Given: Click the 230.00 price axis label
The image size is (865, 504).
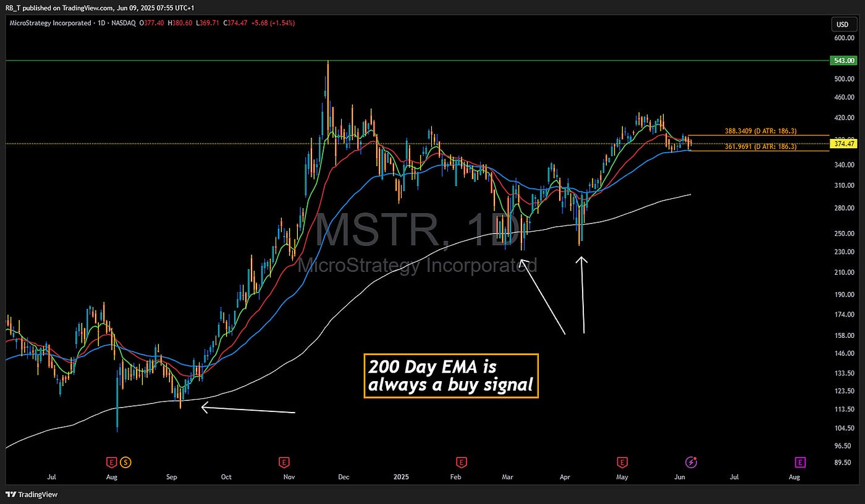Looking at the screenshot, I should [844, 251].
